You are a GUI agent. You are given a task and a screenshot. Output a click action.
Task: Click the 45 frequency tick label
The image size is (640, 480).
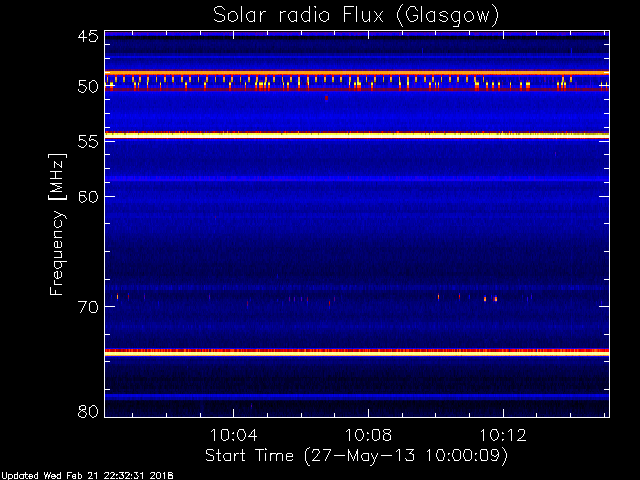[88, 37]
